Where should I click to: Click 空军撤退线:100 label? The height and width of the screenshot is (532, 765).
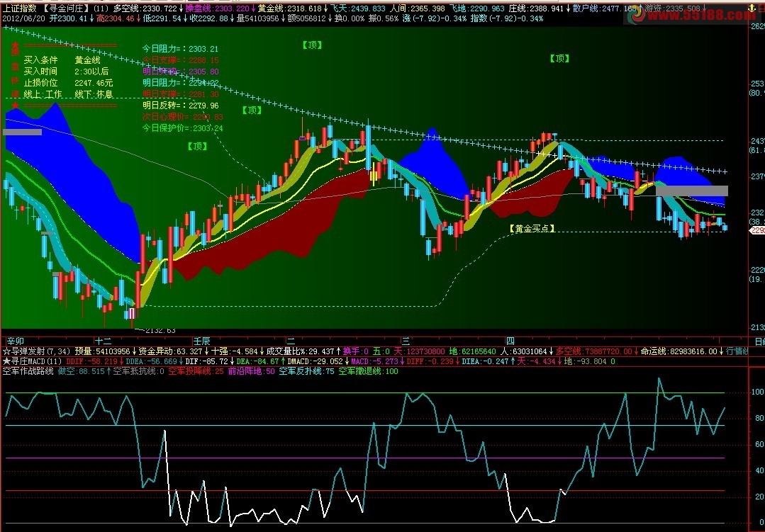369,372
